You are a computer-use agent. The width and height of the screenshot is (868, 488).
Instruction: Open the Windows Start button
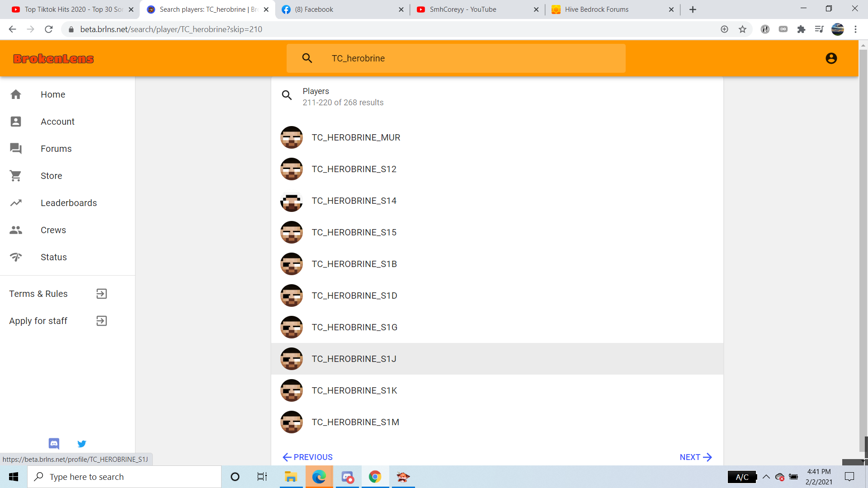pyautogui.click(x=14, y=477)
